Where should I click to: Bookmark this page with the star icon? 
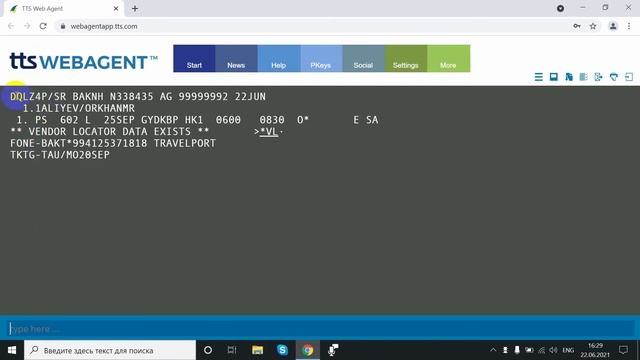pyautogui.click(x=593, y=26)
